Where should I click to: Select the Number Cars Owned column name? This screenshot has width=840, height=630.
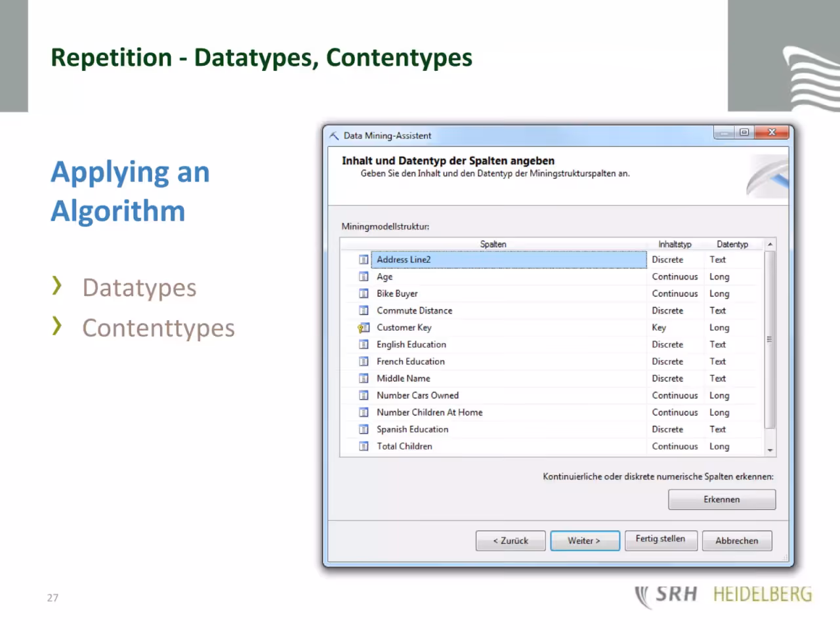(x=417, y=396)
